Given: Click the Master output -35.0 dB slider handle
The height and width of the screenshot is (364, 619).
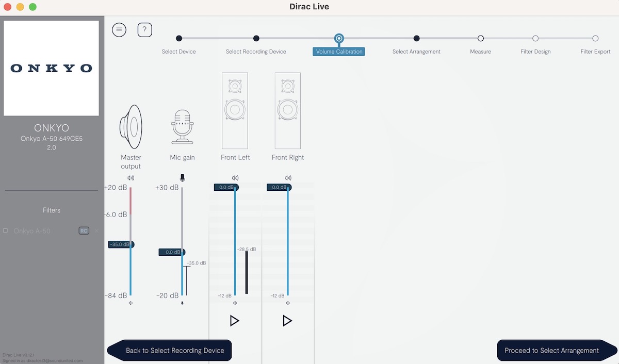Looking at the screenshot, I should 121,244.
